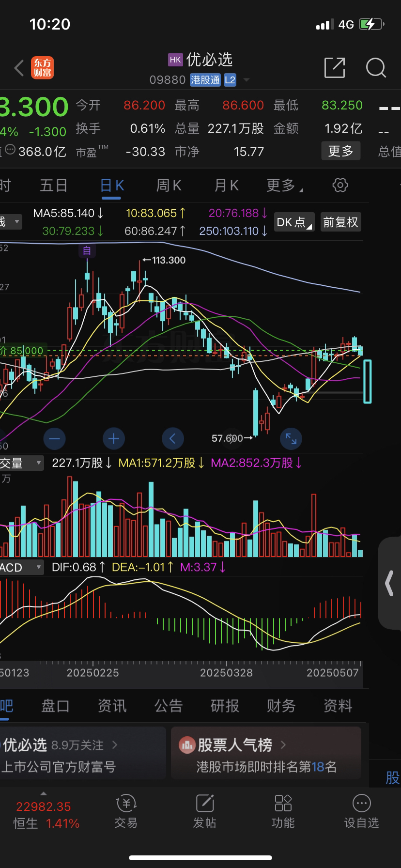Open chart settings gear icon

(x=340, y=185)
